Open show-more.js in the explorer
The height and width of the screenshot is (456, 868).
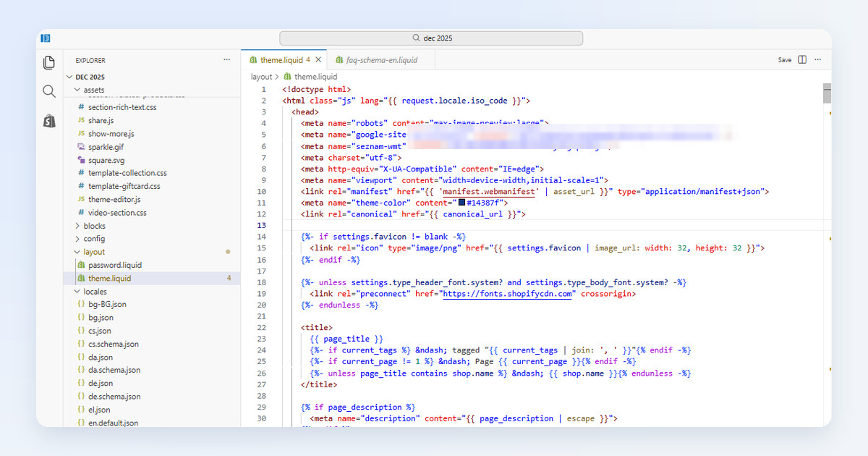point(111,134)
